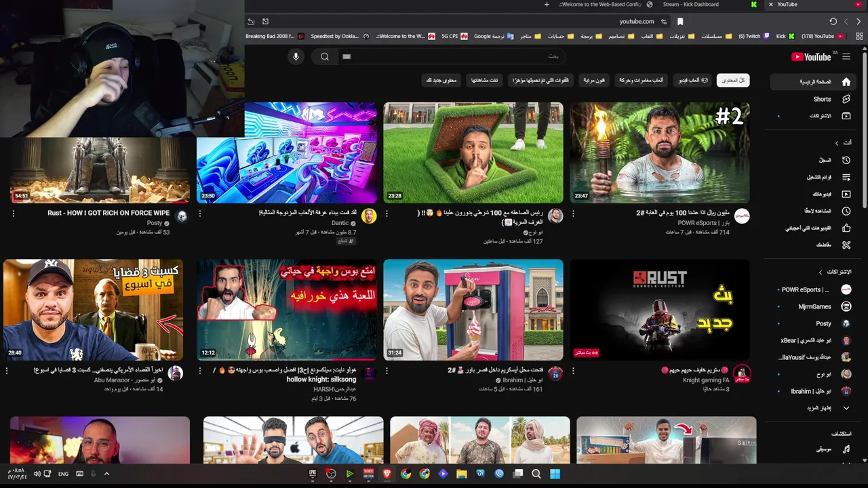Image resolution: width=868 pixels, height=488 pixels.
Task: Open options menu for the POWR eSports video
Action: tap(573, 213)
